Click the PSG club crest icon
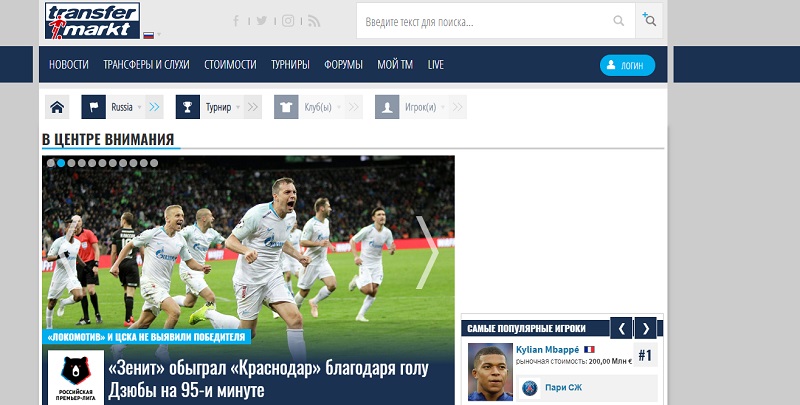This screenshot has height=405, width=800. click(530, 387)
